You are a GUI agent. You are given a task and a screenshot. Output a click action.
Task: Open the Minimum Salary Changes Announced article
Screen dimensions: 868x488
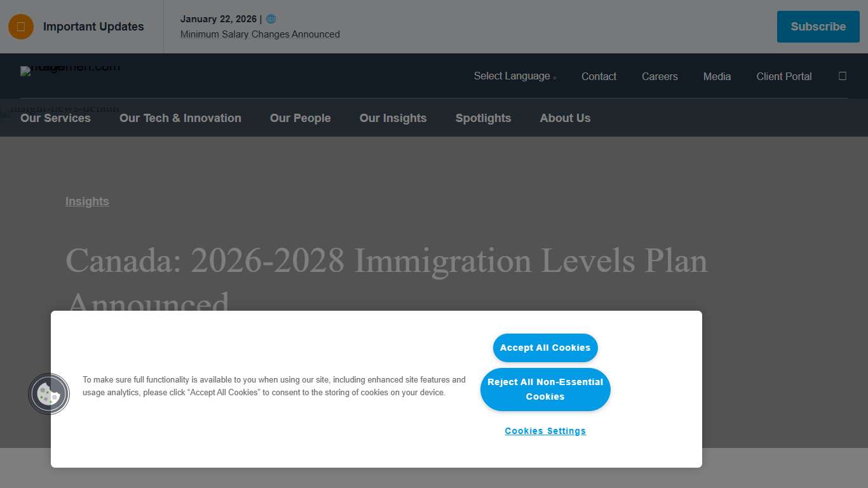(x=260, y=34)
